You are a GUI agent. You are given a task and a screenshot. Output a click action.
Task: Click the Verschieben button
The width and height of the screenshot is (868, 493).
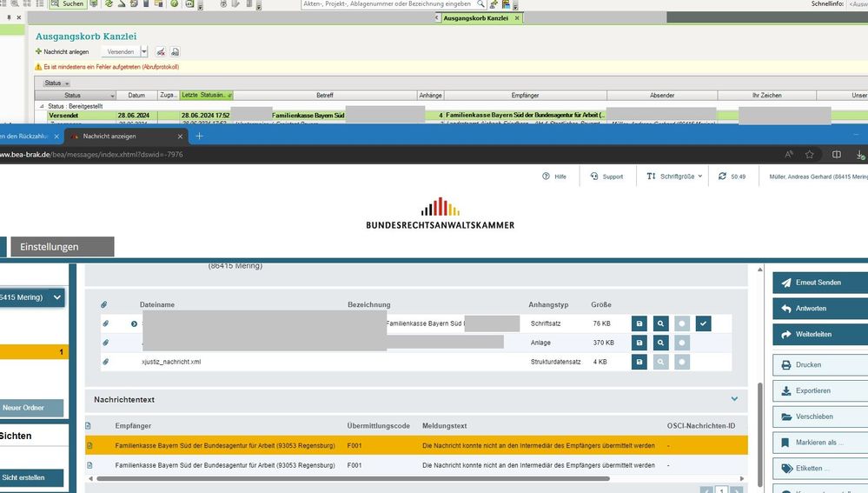point(820,416)
